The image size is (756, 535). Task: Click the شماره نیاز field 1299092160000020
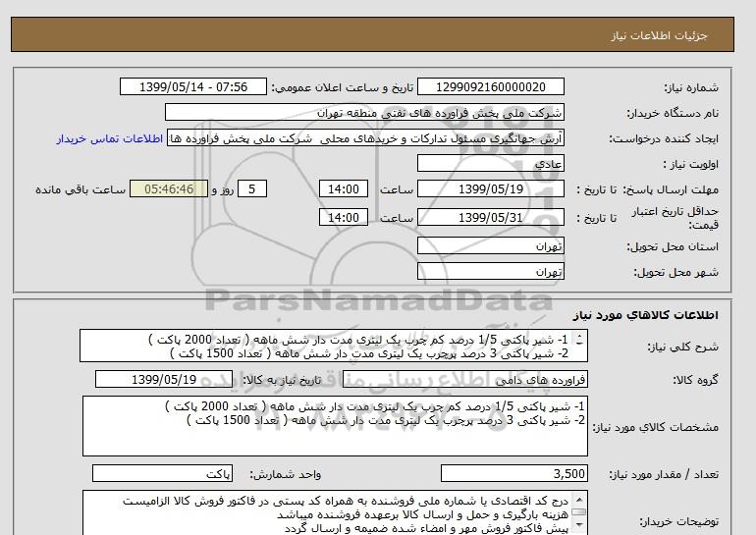coord(490,86)
